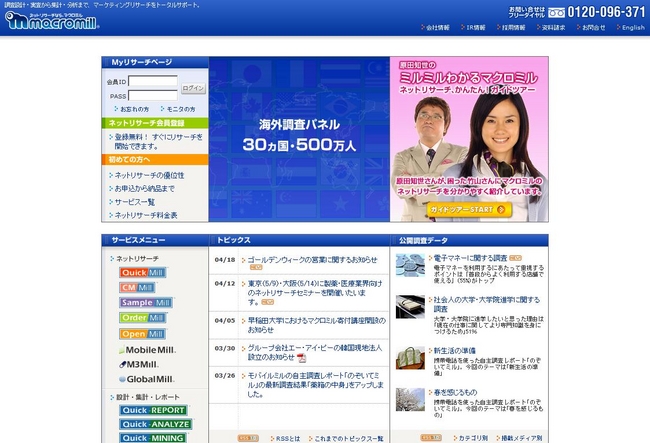Open the お忘れの方 link
650x443 pixels.
(x=134, y=109)
